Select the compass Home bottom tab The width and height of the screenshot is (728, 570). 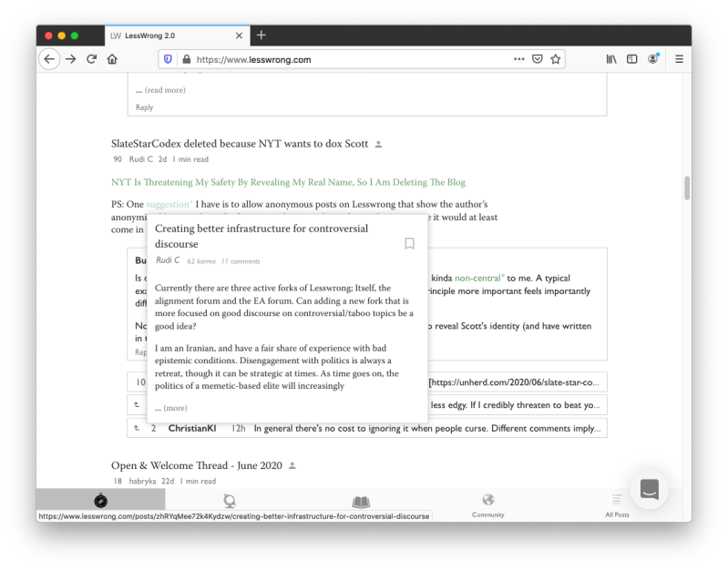coord(101,501)
